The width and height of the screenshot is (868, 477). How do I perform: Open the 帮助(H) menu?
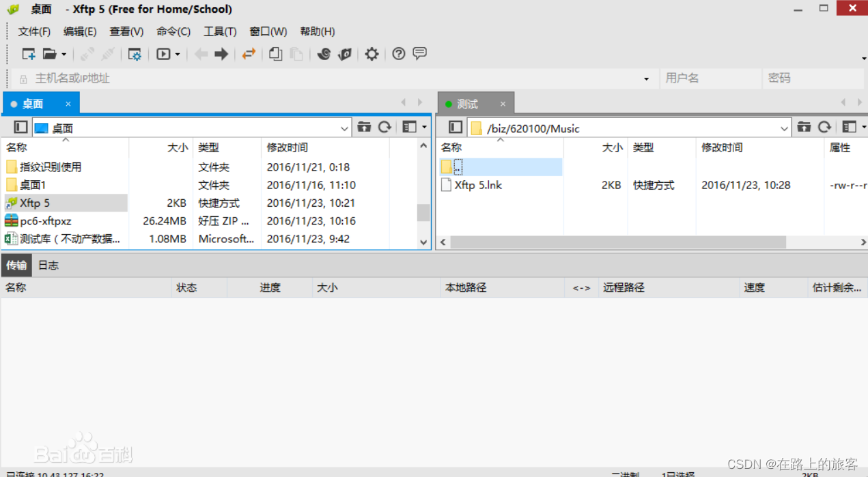click(x=318, y=31)
